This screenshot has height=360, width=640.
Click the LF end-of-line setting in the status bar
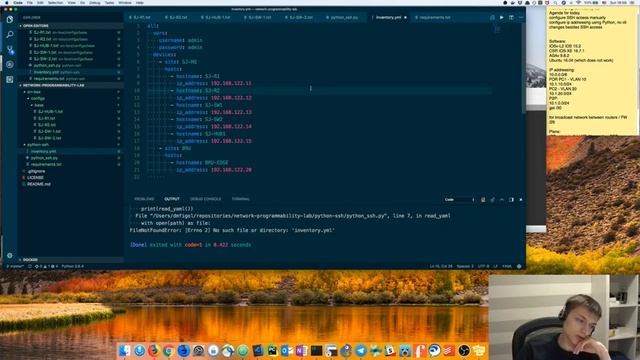[x=496, y=266]
